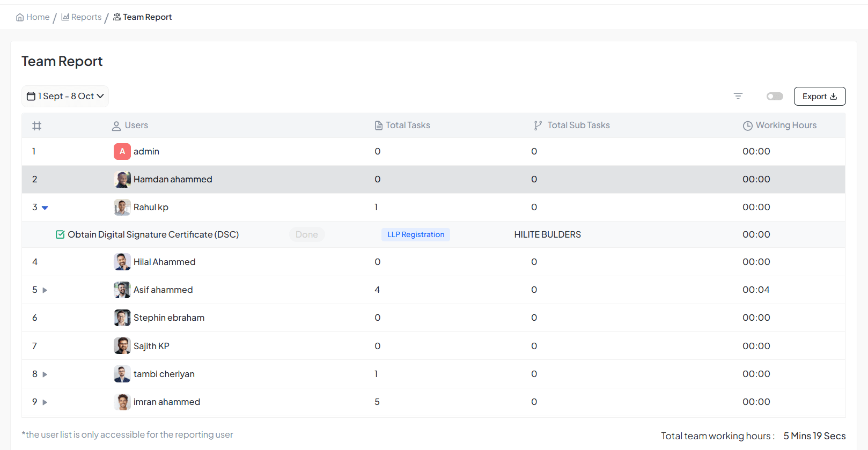
Task: Expand tambi cheriyan's row
Action: coord(45,374)
